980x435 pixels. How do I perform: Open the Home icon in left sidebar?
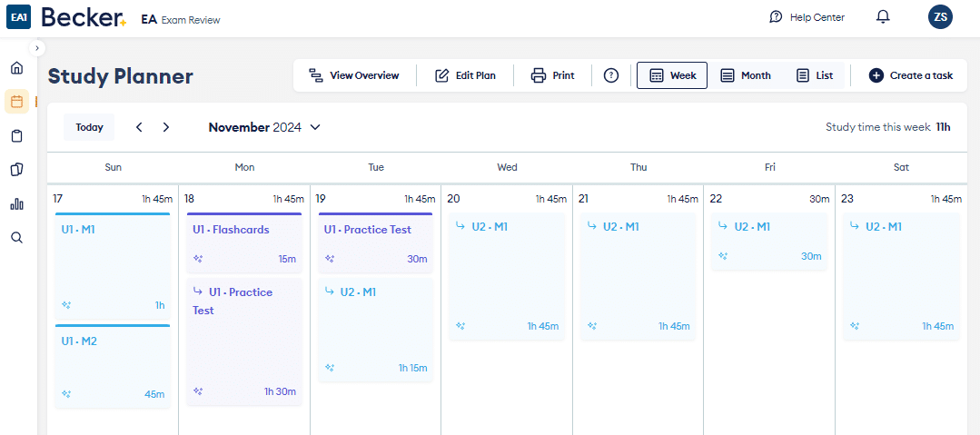click(16, 68)
